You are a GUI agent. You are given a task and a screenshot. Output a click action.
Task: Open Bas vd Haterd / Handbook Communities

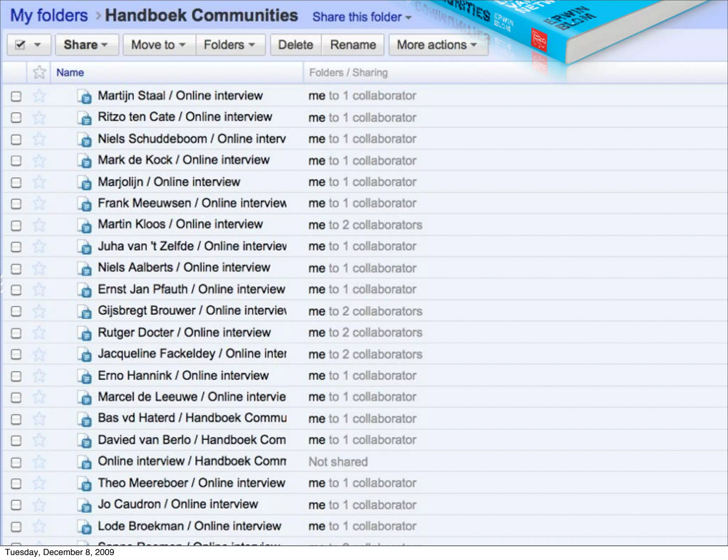coord(192,418)
